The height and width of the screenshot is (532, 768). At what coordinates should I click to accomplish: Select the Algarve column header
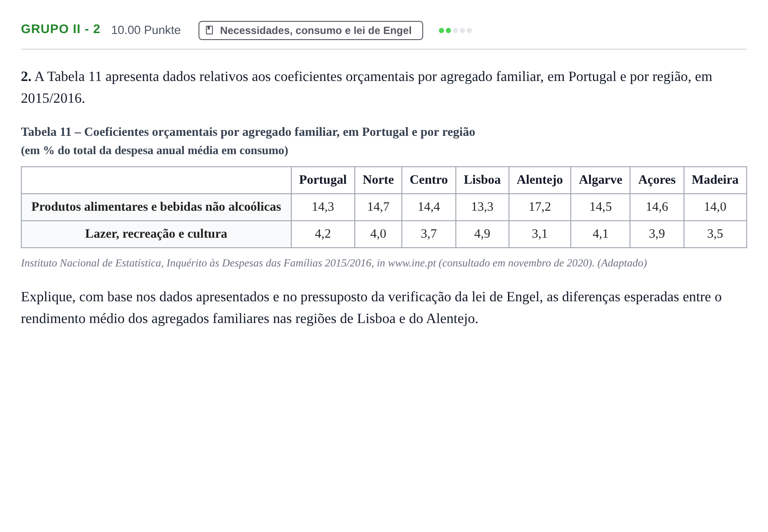(600, 180)
